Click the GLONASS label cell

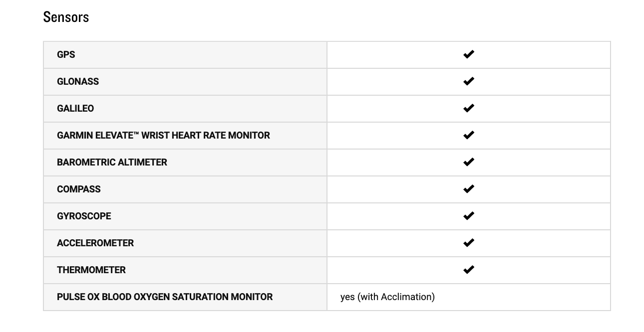click(x=78, y=82)
